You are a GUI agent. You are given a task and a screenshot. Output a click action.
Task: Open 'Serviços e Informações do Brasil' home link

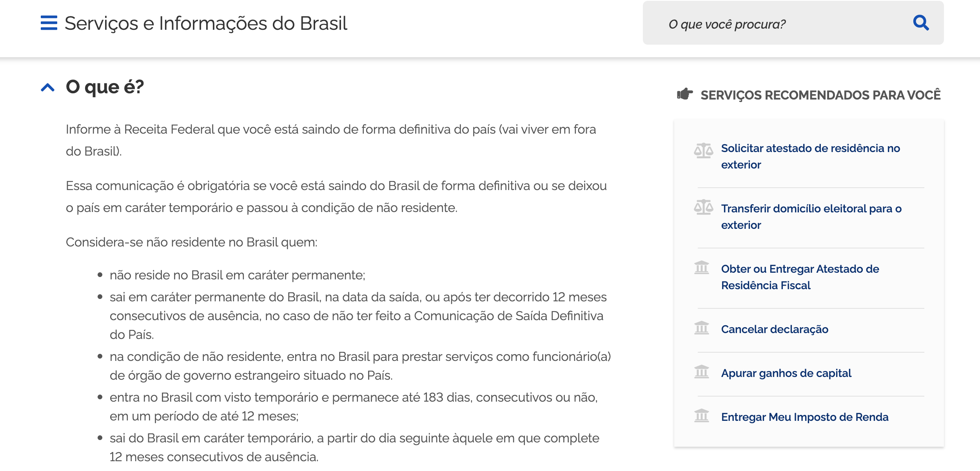pos(206,24)
